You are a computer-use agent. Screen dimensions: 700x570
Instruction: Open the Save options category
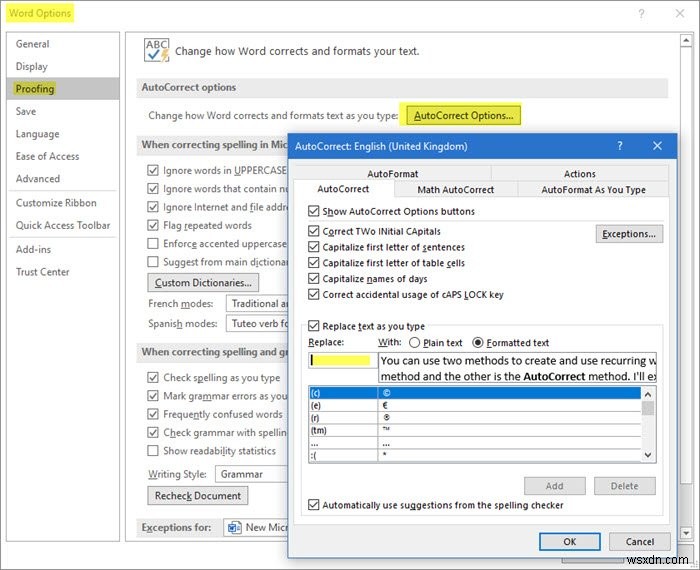pos(63,111)
